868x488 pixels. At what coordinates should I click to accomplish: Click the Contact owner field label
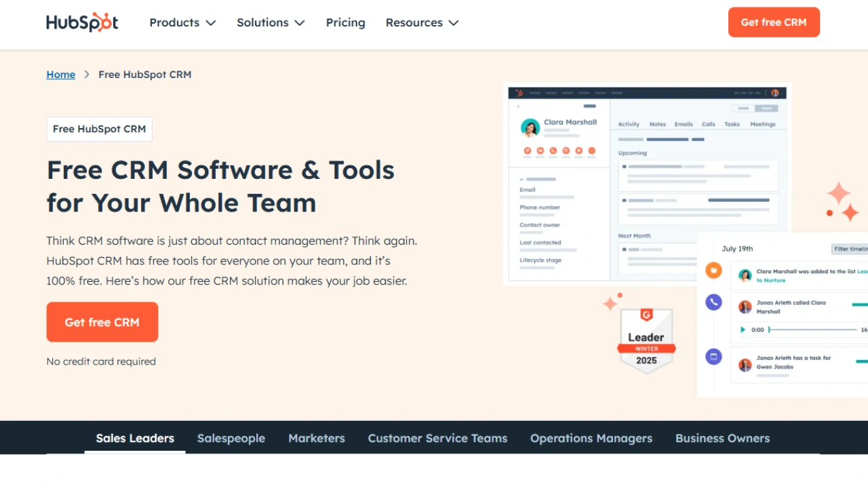tap(540, 225)
